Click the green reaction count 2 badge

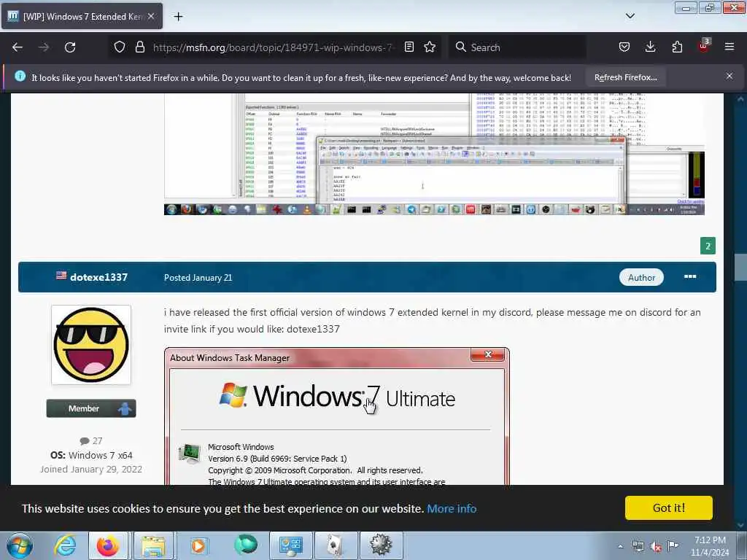coord(708,246)
